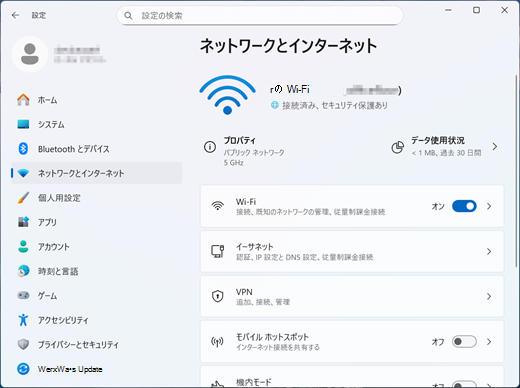
Task: Click the search magnifier icon
Action: [128, 16]
